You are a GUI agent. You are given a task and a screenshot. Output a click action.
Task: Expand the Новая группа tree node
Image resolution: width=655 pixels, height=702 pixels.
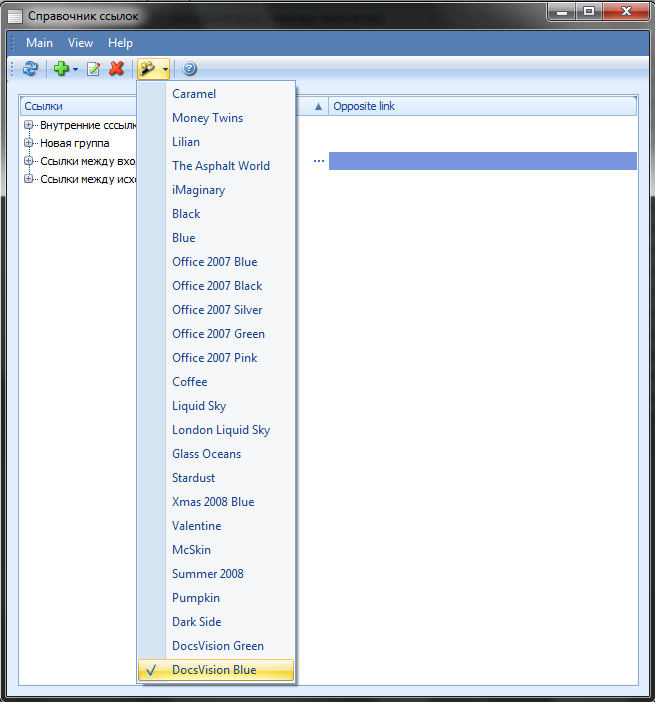[28, 143]
